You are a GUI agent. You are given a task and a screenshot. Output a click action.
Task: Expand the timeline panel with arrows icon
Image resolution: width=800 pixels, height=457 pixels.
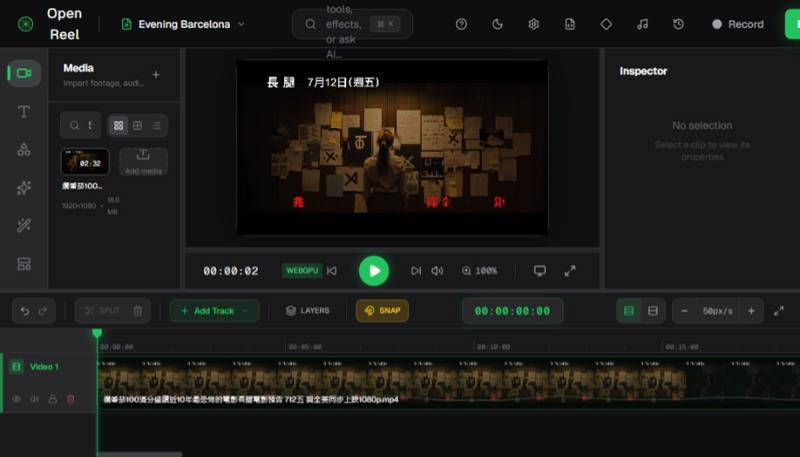point(779,311)
